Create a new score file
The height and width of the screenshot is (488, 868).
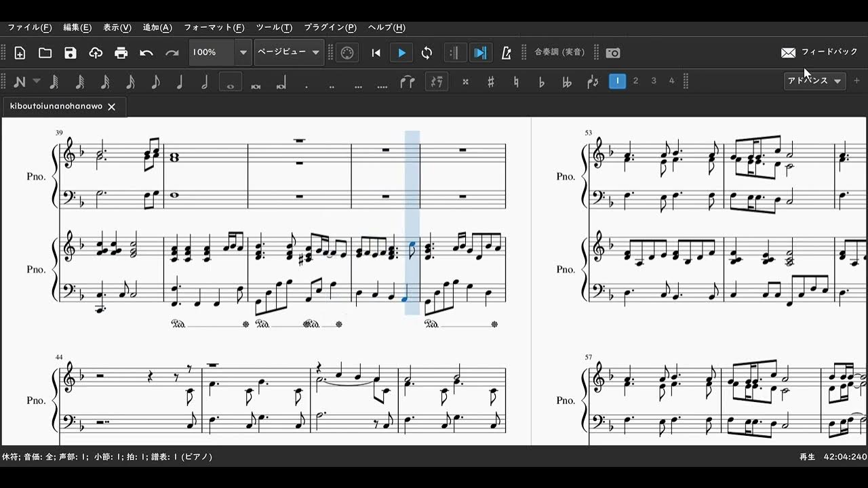(x=20, y=53)
